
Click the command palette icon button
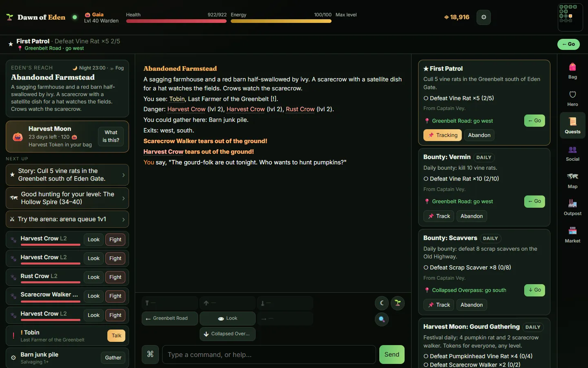point(150,354)
